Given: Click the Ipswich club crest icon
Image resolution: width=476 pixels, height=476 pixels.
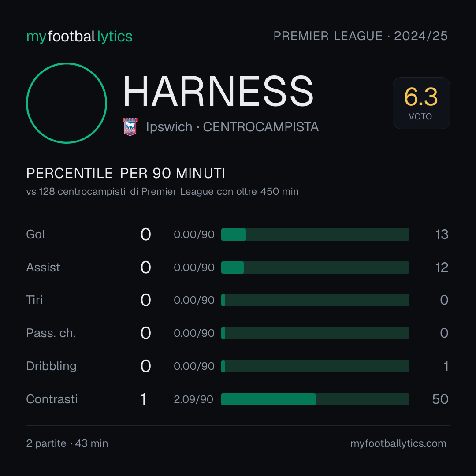Looking at the screenshot, I should click(130, 126).
